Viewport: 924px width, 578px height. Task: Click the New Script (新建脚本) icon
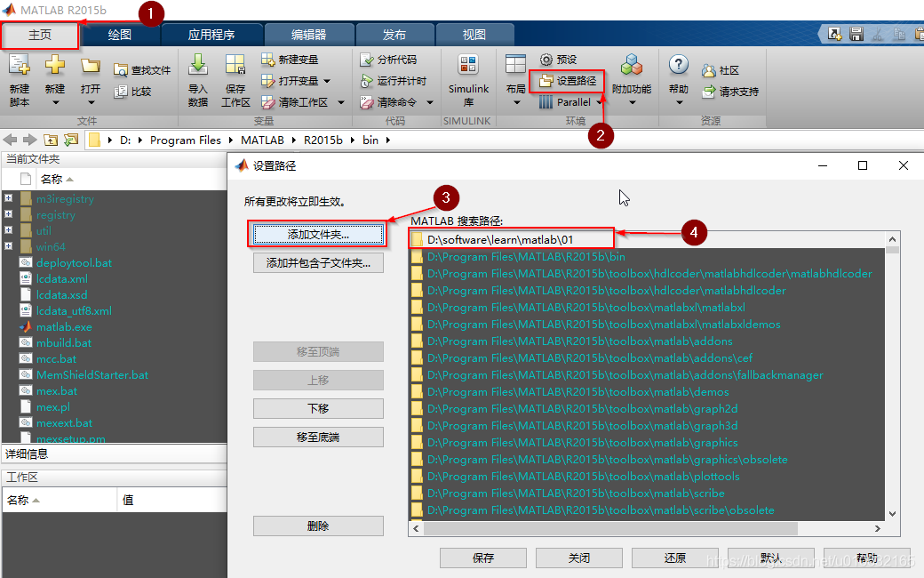pos(20,64)
